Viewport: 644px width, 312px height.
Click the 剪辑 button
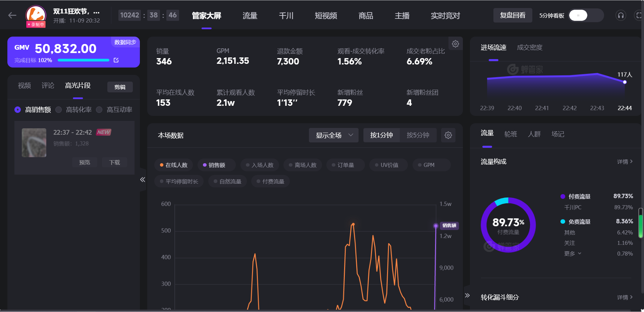120,87
